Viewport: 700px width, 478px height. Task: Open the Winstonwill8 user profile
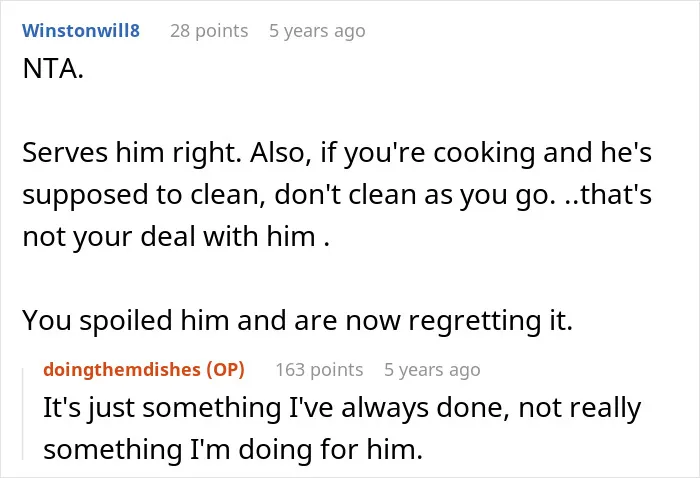pos(81,31)
